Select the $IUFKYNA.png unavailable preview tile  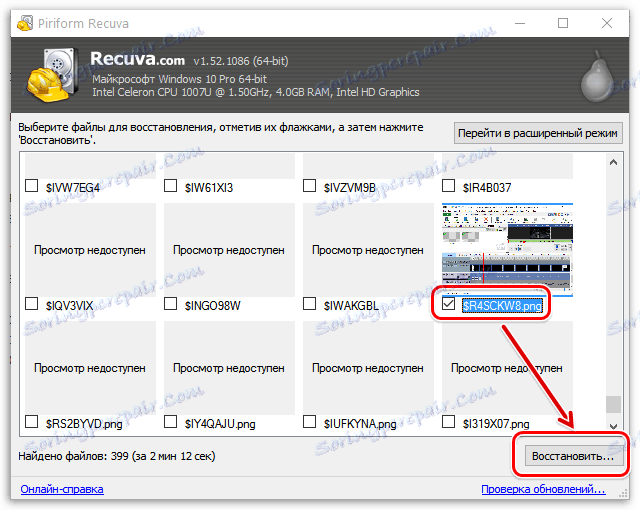[x=368, y=368]
